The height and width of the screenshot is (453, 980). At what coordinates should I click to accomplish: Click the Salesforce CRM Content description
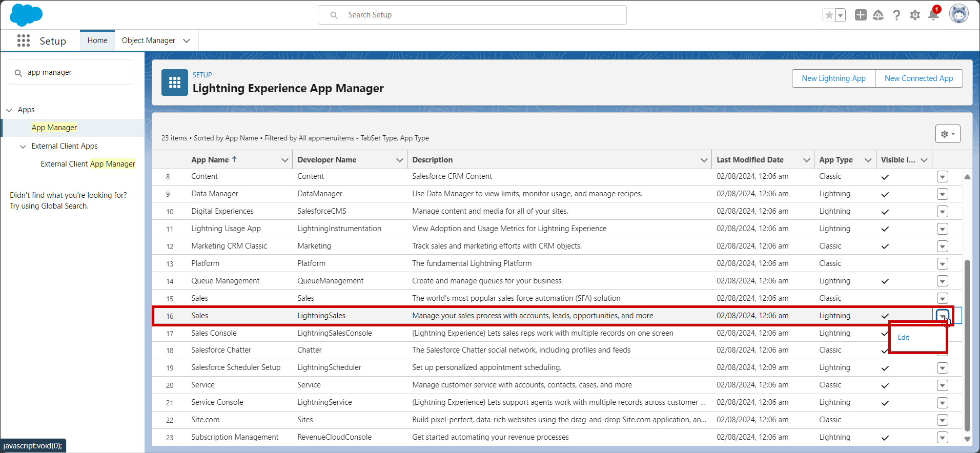tap(452, 176)
